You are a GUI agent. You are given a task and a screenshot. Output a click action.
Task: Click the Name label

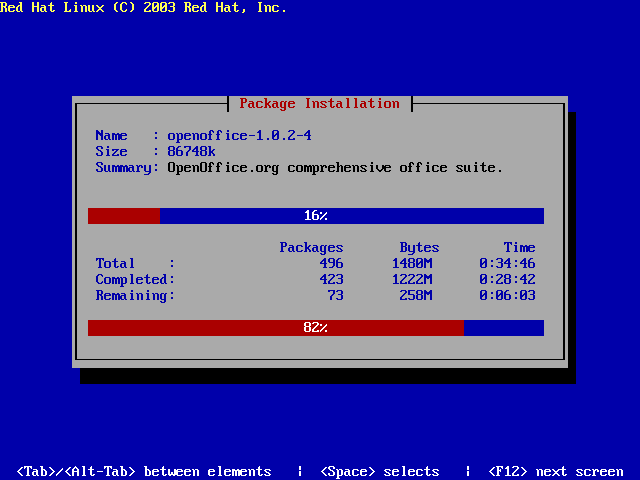[111, 136]
